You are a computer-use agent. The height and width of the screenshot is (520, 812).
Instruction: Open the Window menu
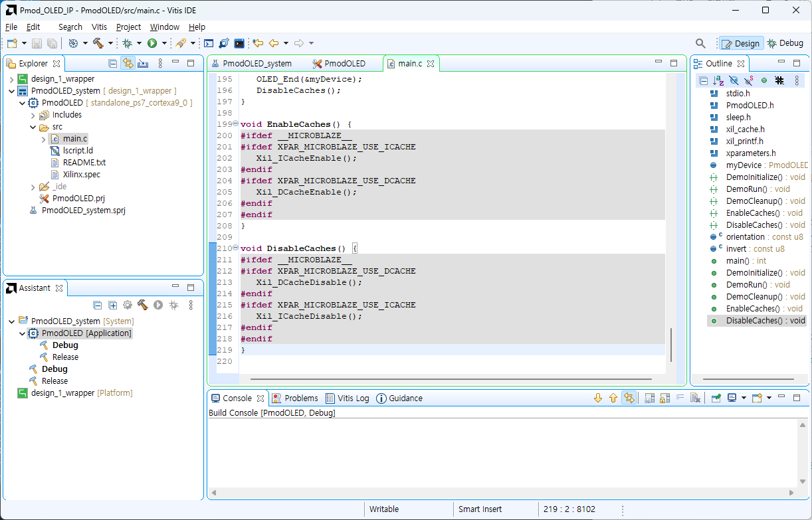[x=164, y=27]
